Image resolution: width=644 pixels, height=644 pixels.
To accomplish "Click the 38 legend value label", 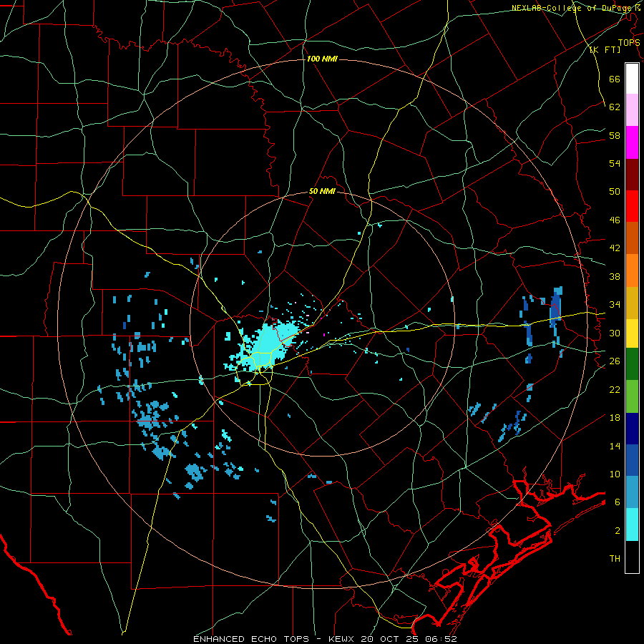I will coord(615,276).
